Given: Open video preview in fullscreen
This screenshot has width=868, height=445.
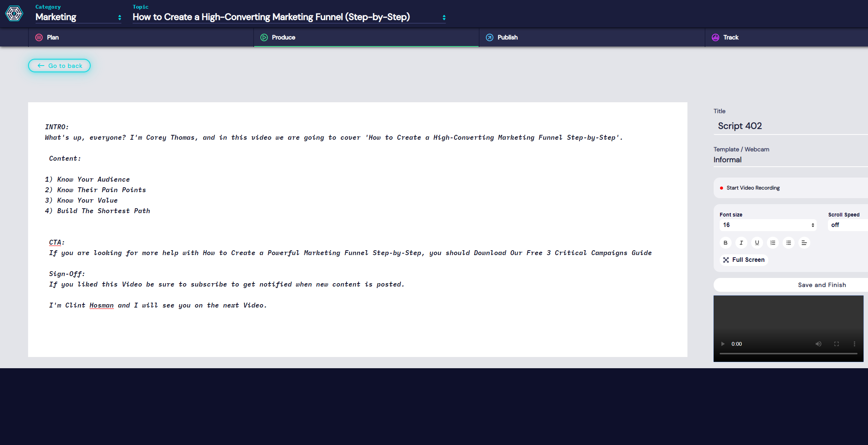Looking at the screenshot, I should (x=837, y=344).
